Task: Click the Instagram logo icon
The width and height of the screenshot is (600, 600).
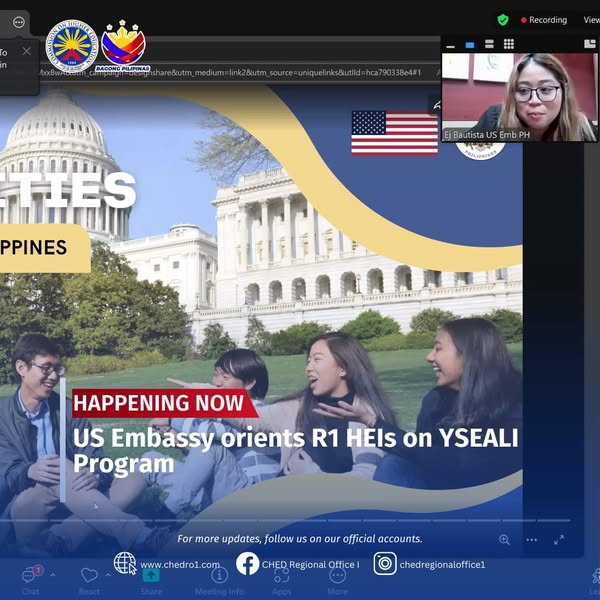Action: 385,563
